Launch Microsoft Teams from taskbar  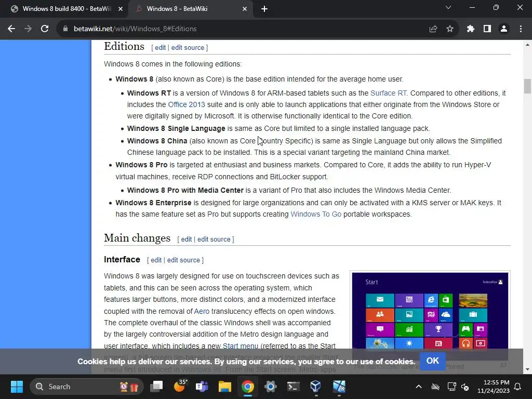[202, 387]
